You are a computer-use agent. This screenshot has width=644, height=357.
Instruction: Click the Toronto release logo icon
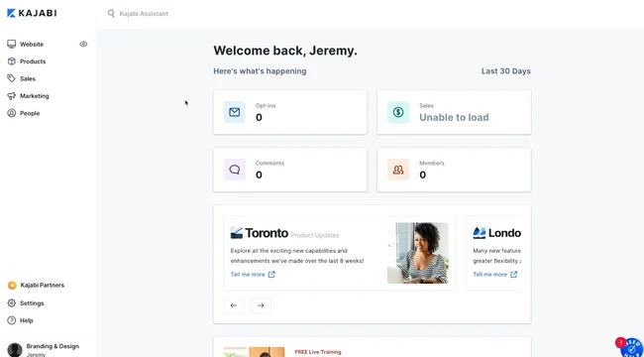point(237,233)
